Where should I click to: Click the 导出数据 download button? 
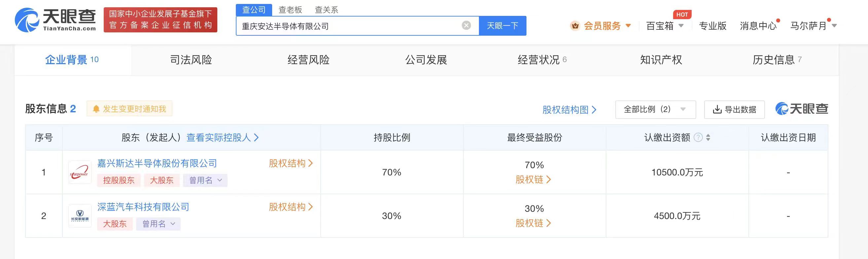(x=734, y=110)
